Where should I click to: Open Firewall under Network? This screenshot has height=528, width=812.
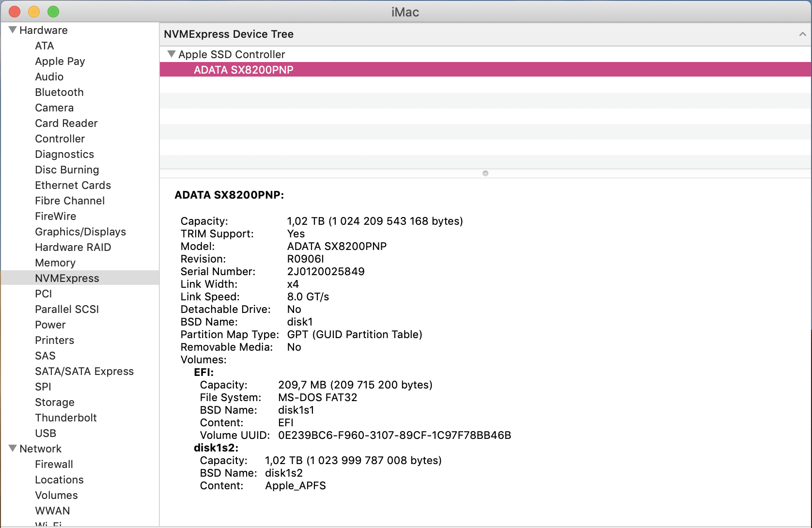[54, 464]
